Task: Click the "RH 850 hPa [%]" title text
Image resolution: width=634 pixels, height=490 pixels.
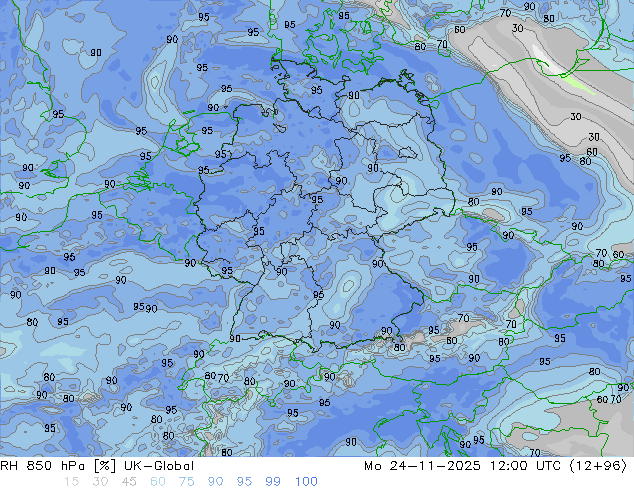Action: click(58, 466)
